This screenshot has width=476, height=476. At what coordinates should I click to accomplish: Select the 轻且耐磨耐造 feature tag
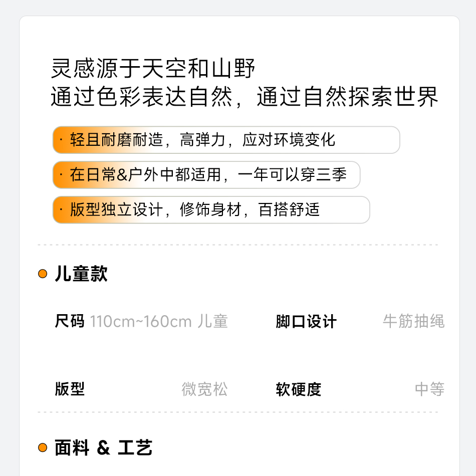tap(225, 140)
